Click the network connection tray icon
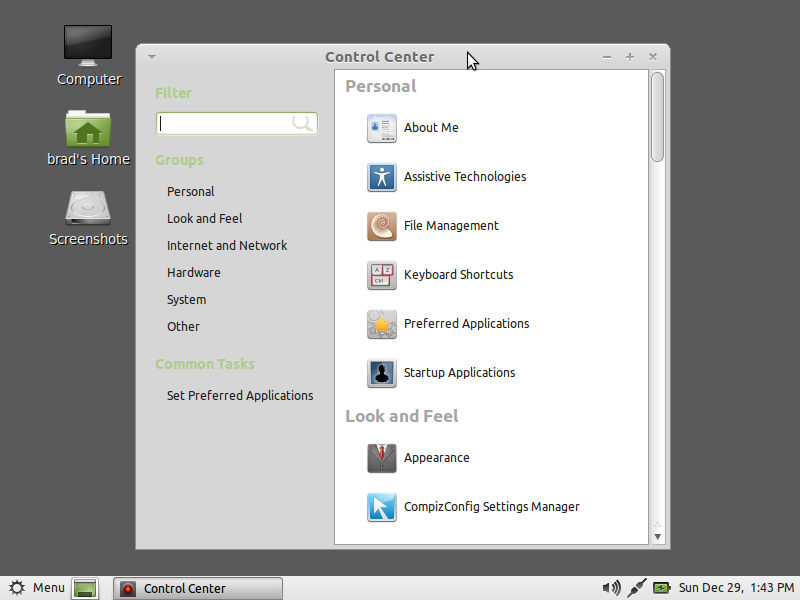Image resolution: width=800 pixels, height=600 pixels. click(x=636, y=588)
